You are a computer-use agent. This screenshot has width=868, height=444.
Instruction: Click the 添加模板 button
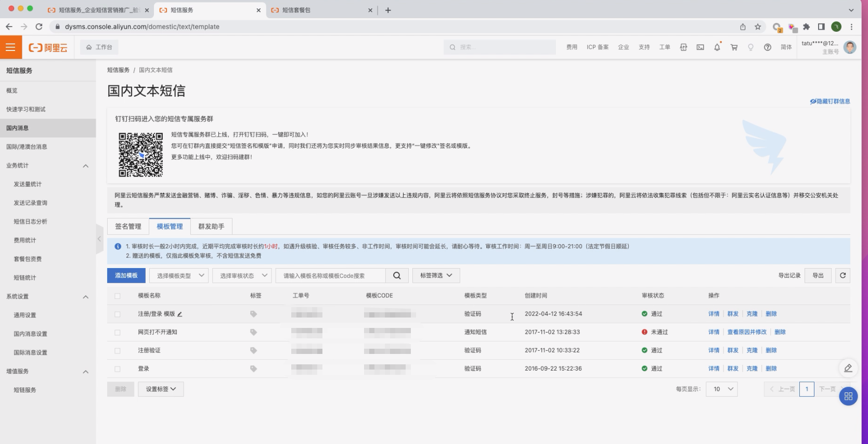tap(126, 275)
